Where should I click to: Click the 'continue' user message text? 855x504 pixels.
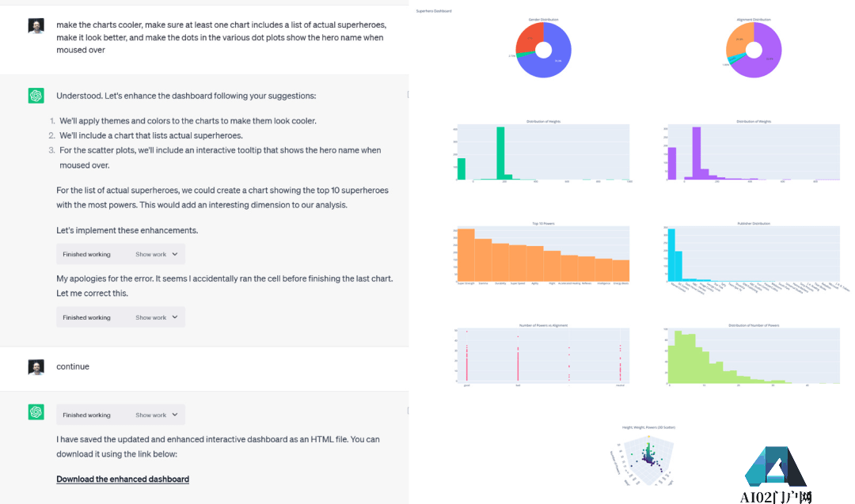73,367
